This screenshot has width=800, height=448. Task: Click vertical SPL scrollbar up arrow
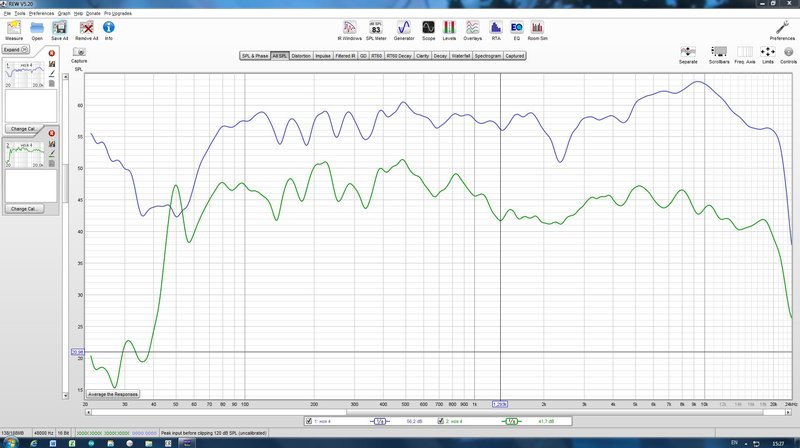click(65, 77)
